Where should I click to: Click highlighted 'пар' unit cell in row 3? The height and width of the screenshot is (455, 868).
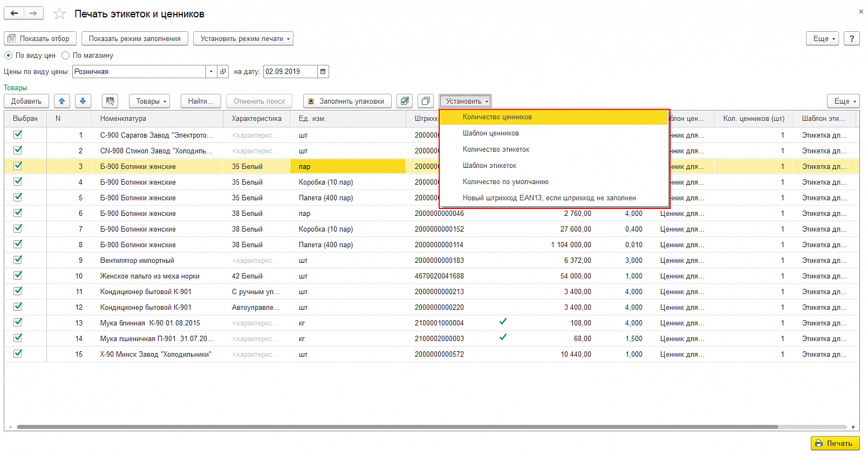coord(348,166)
